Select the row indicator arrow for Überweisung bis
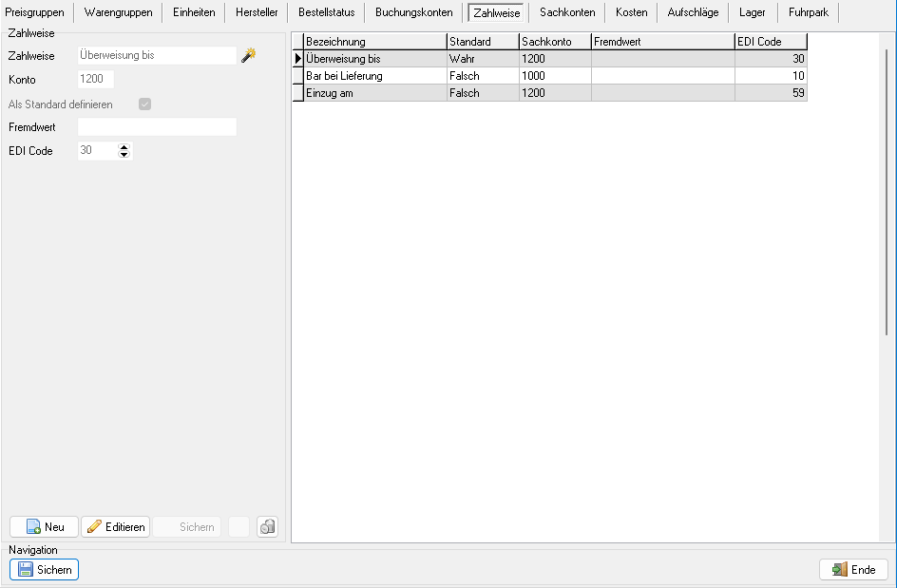 click(x=297, y=59)
